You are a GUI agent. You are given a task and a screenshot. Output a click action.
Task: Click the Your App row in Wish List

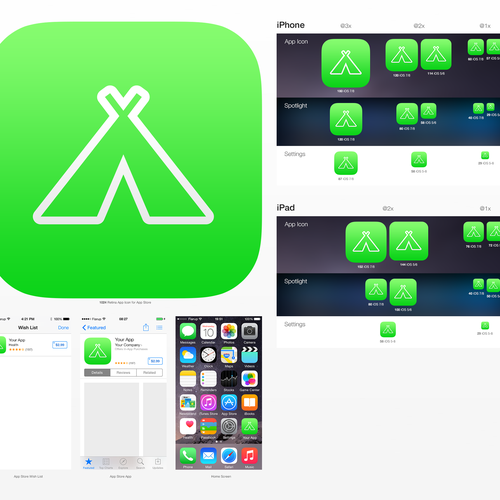pyautogui.click(x=35, y=345)
